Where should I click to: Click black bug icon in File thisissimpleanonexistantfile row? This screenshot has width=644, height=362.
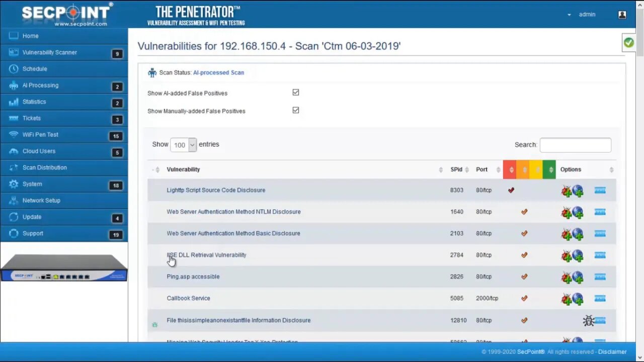tap(588, 320)
